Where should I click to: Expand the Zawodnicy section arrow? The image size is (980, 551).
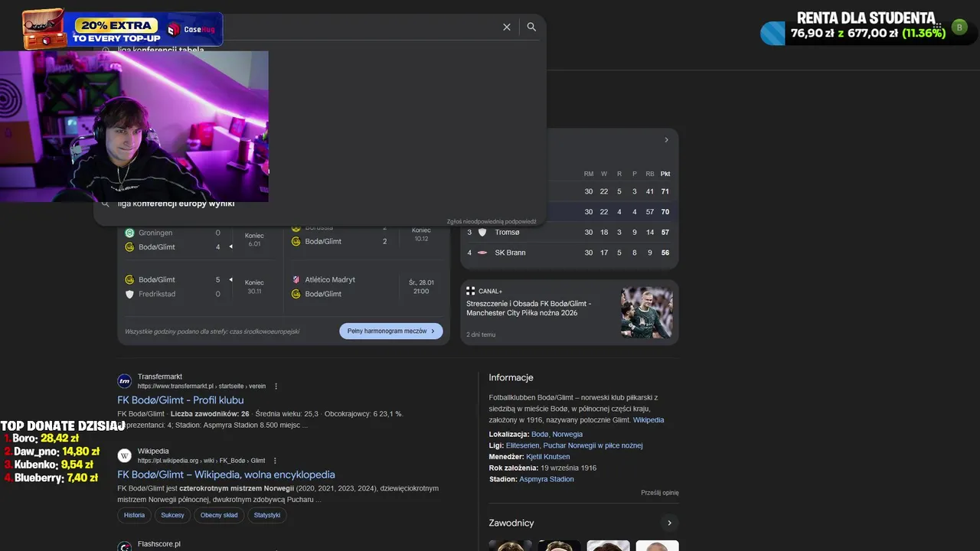coord(669,523)
